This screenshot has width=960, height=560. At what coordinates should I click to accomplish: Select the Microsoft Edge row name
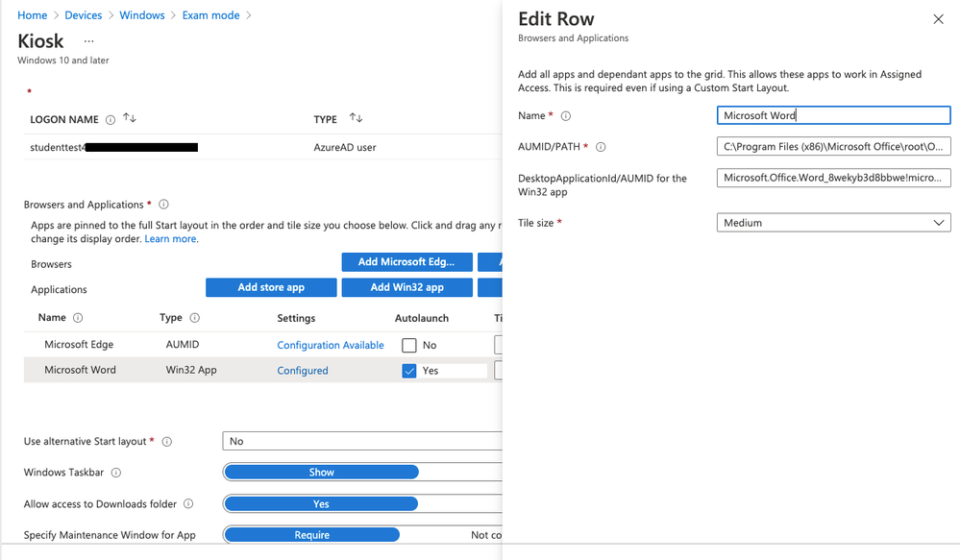79,345
